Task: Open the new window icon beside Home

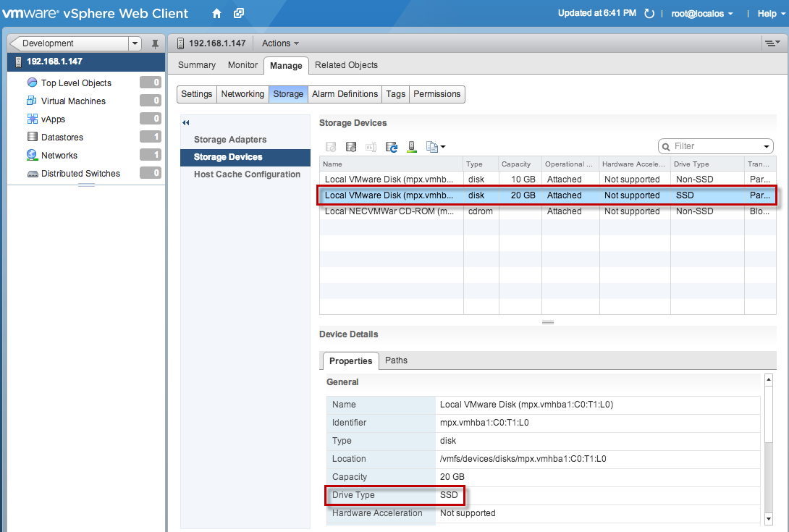Action: pos(239,13)
